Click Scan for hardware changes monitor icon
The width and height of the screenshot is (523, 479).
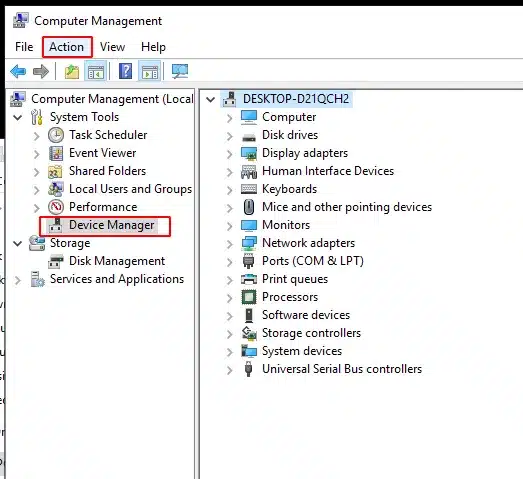tap(180, 71)
